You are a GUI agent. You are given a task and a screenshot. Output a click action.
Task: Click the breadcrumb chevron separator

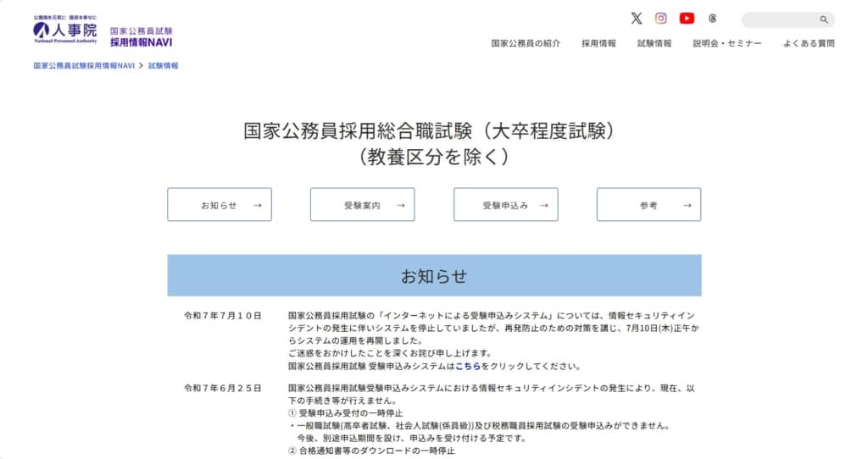141,65
